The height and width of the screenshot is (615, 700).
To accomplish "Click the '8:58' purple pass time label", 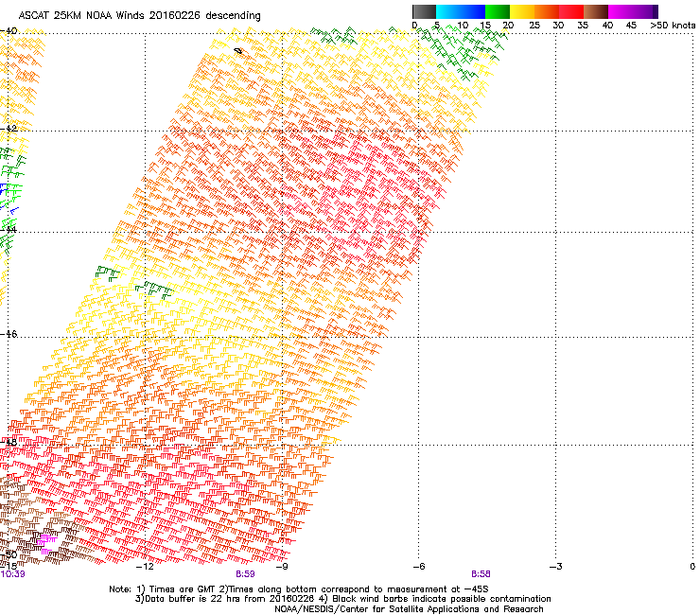I will point(481,574).
